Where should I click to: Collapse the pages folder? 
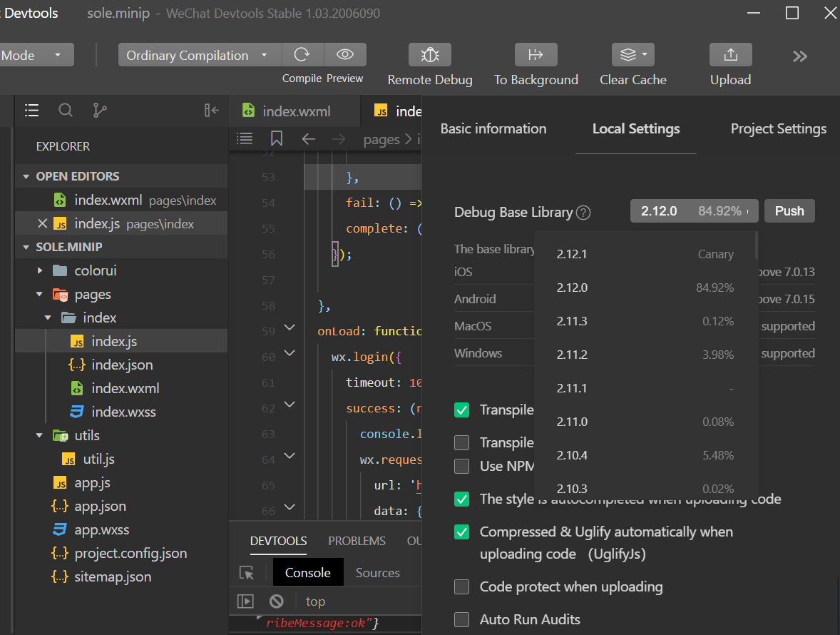point(39,294)
